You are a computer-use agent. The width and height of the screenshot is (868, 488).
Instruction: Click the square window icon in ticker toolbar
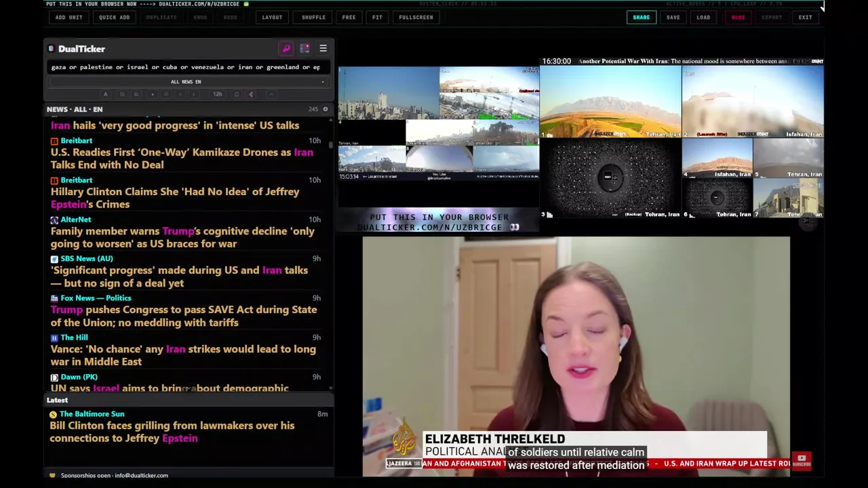(x=237, y=94)
